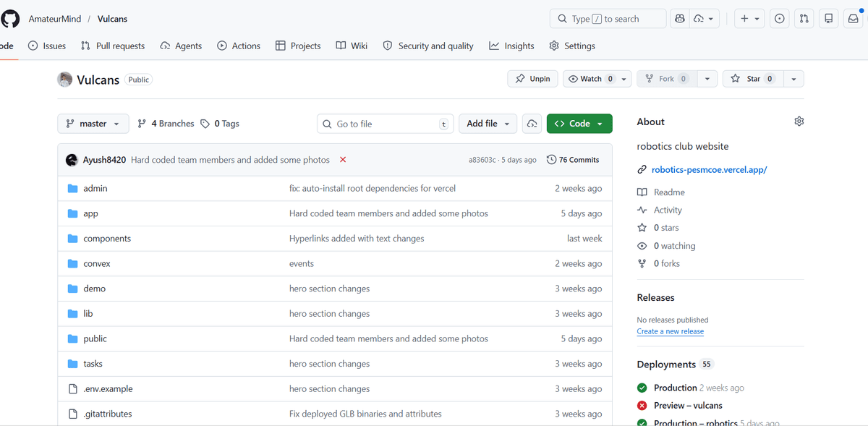Open the 4 Branches link
Screen dimensions: 868x426
166,124
